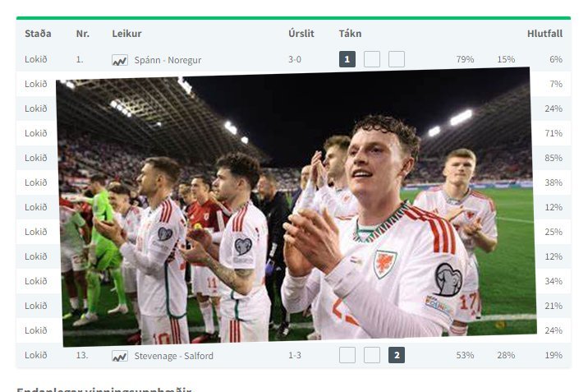Click the Tákn column header
The image size is (588, 392).
pos(350,34)
